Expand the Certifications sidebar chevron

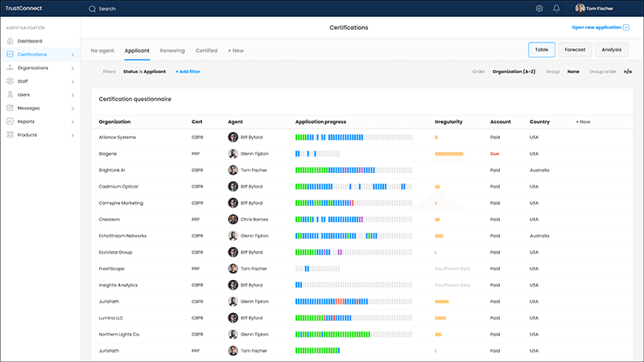tap(72, 55)
